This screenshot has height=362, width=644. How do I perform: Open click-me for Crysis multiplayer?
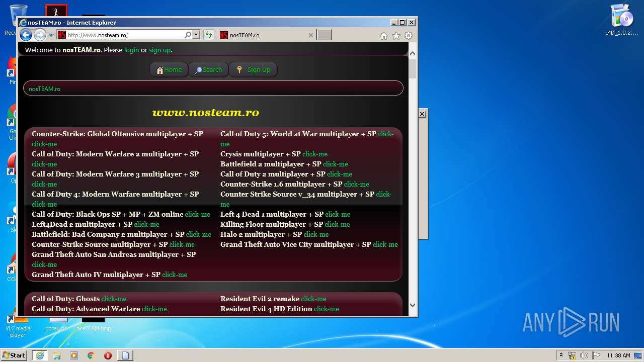[315, 154]
